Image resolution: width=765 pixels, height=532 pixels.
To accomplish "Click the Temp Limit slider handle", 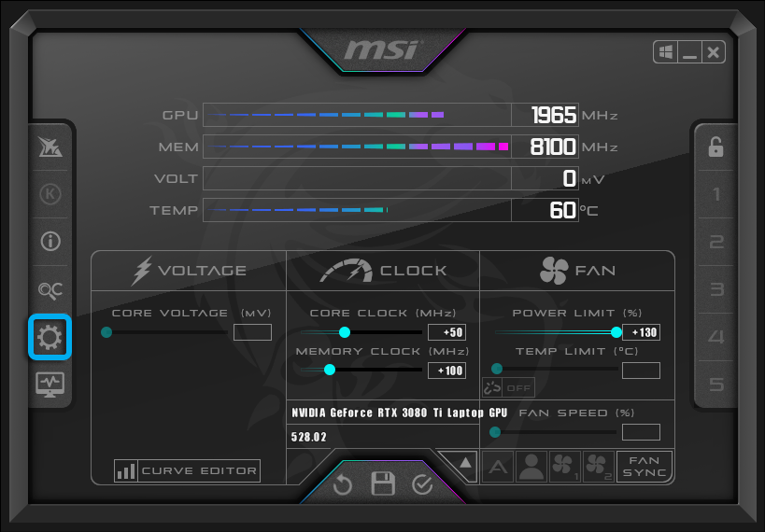I will (x=497, y=368).
